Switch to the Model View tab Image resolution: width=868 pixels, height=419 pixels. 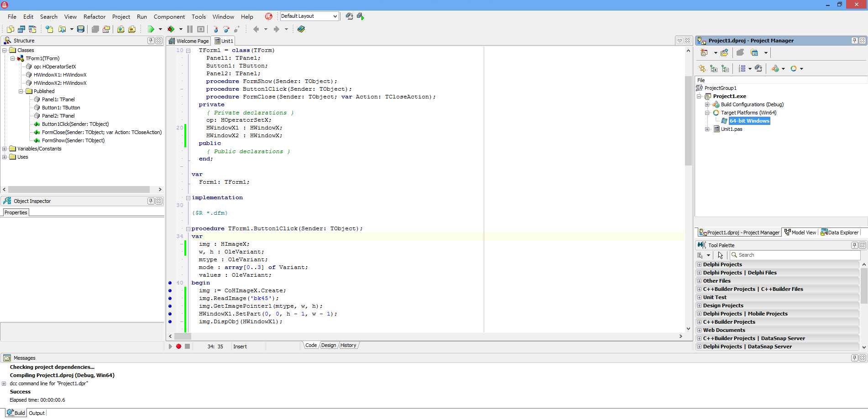[x=800, y=233]
